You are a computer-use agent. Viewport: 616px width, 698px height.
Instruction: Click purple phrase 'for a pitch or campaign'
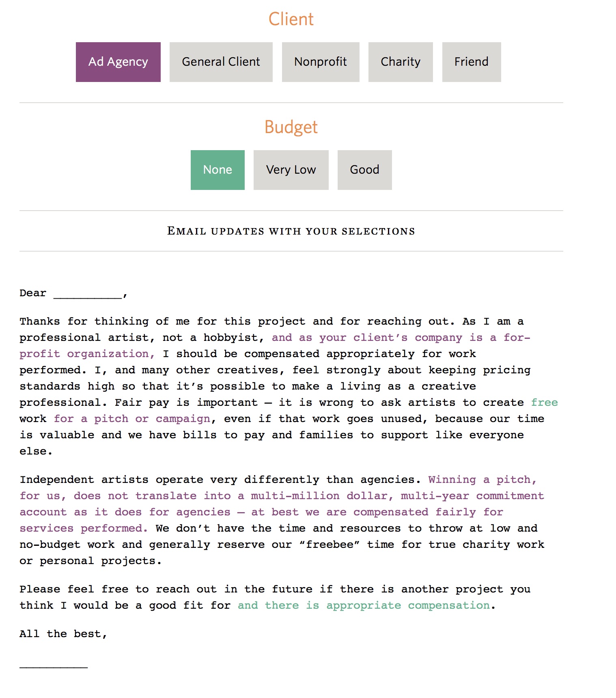click(x=132, y=419)
